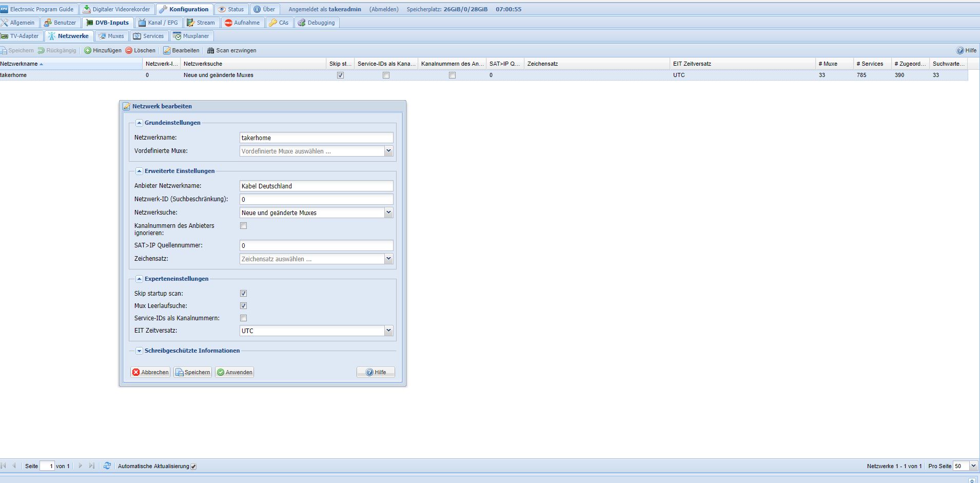Open the Netzwerksuche dropdown in dialog
The height and width of the screenshot is (483, 980).
388,212
